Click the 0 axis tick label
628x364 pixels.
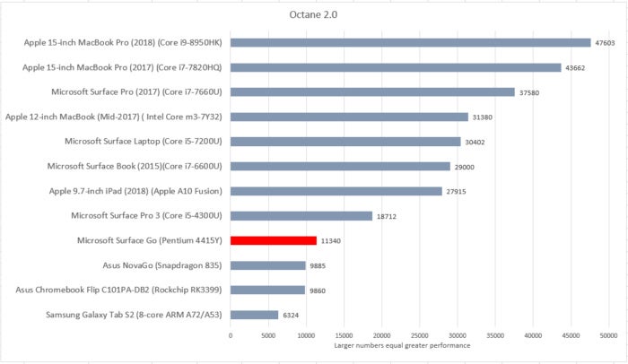(x=231, y=335)
